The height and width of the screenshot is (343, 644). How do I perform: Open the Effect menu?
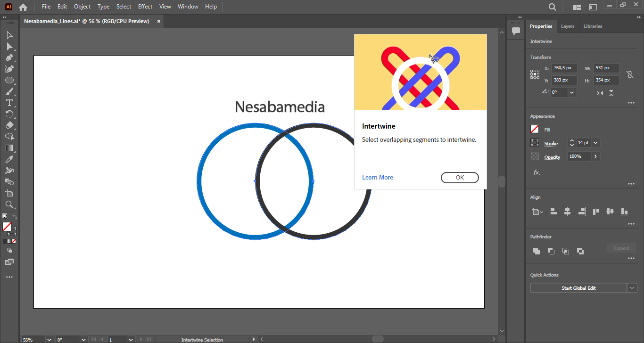(145, 7)
